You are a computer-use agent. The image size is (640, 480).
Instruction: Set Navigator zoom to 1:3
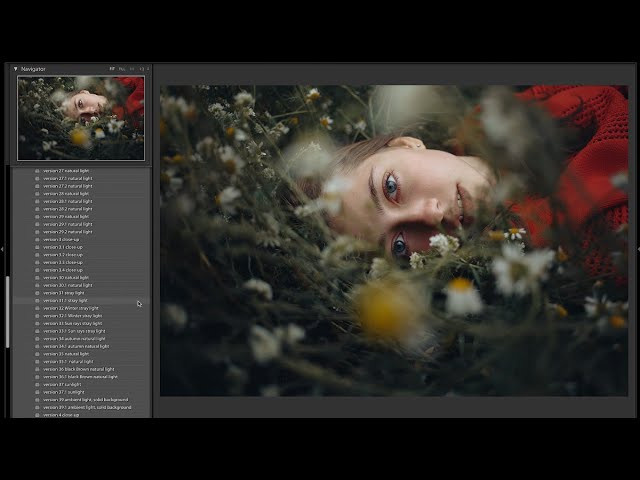(142, 69)
